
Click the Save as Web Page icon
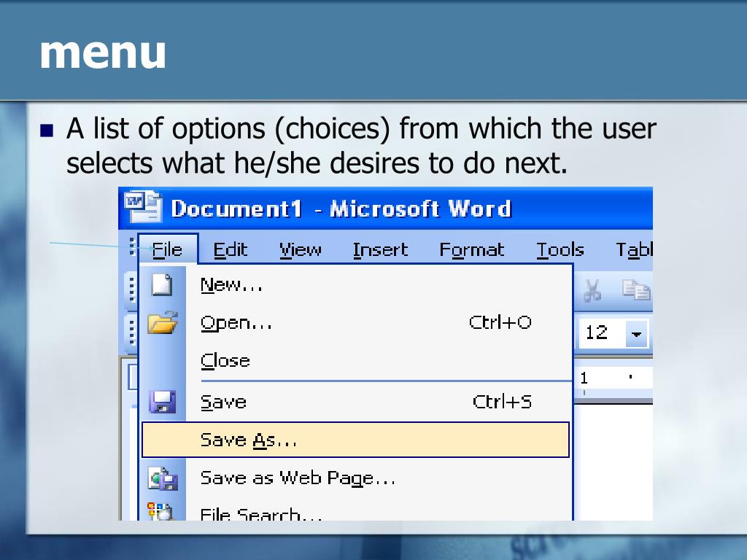163,478
